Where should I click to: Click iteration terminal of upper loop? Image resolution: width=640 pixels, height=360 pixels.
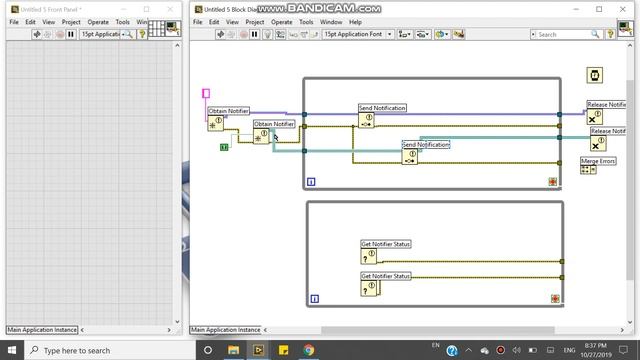(311, 182)
